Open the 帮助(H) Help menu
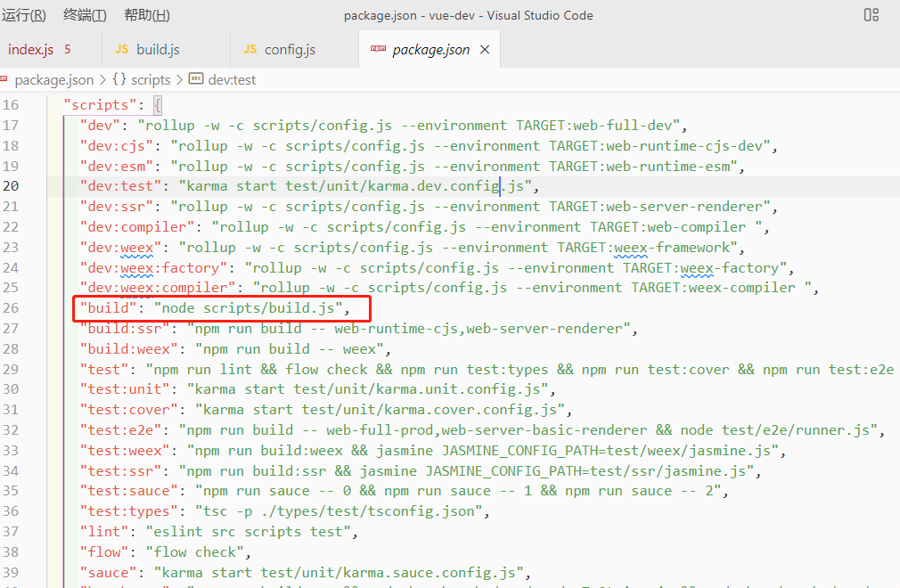 146,15
